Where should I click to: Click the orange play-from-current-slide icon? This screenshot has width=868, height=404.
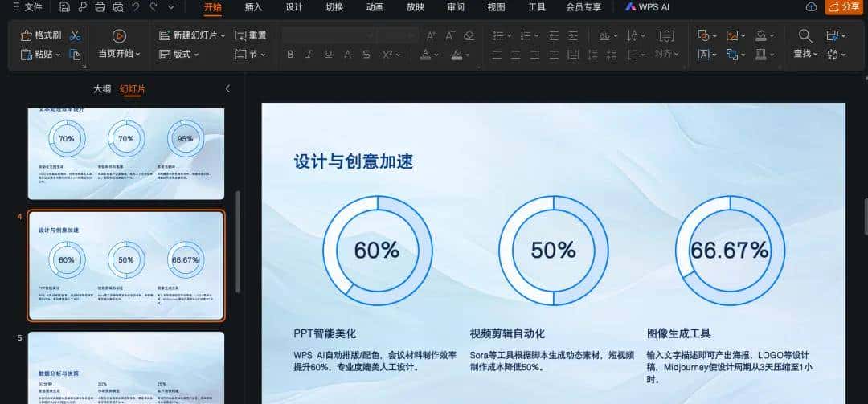click(119, 36)
